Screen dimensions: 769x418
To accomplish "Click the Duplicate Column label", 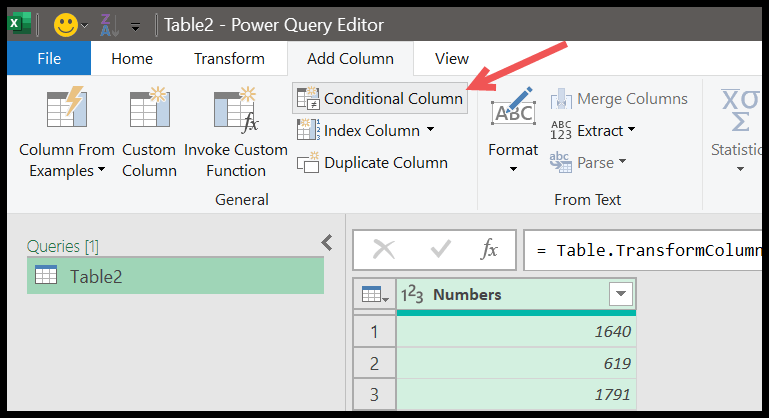I will (x=386, y=162).
